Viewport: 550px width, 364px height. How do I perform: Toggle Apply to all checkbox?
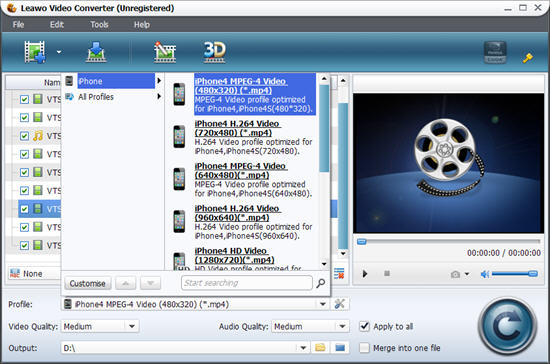(364, 326)
